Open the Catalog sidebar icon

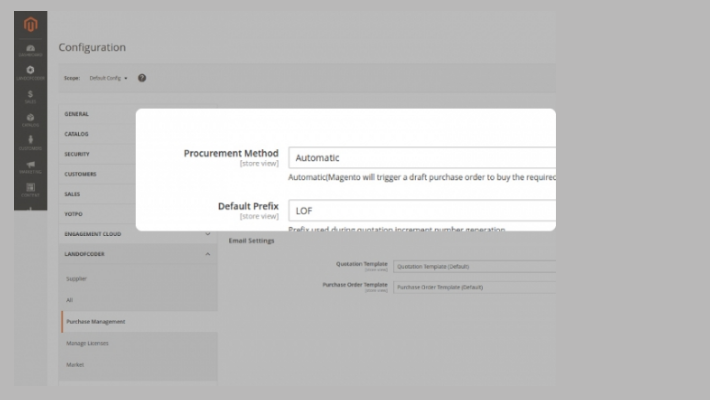(30, 118)
